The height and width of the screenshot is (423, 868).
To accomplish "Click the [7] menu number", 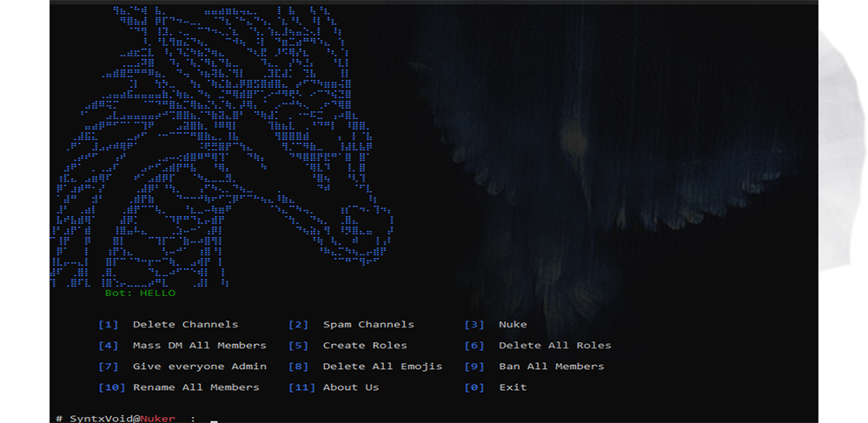I will tap(109, 367).
